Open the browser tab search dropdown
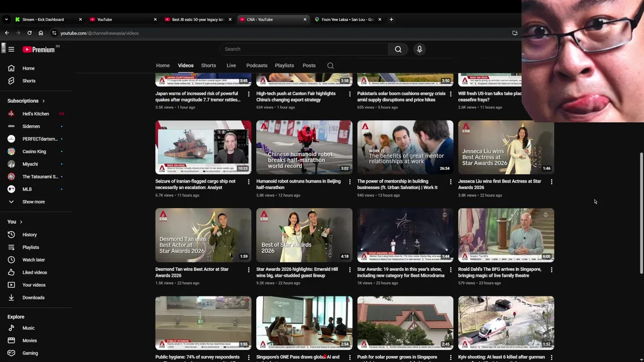The height and width of the screenshot is (362, 644). 6,20
